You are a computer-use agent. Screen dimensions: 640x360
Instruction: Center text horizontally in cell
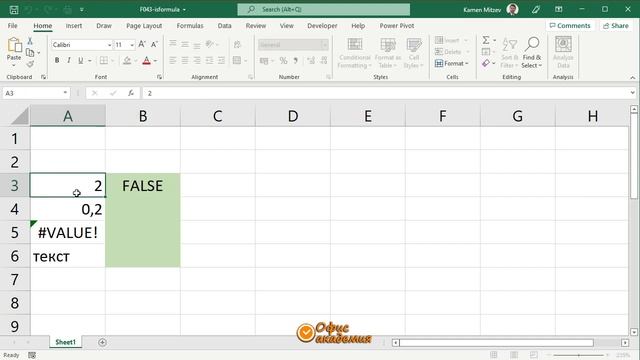[185, 60]
